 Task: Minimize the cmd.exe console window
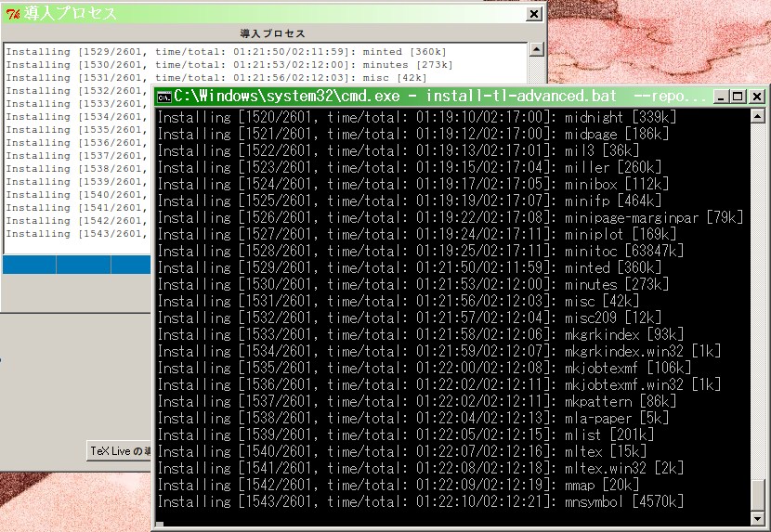[721, 97]
